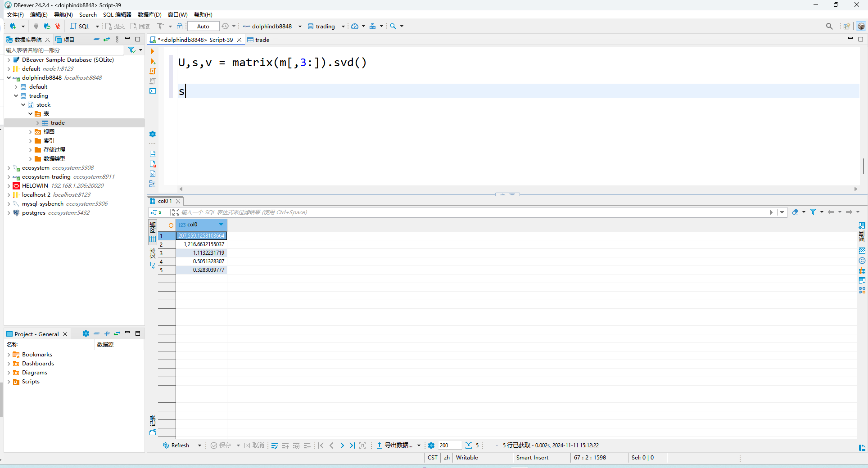Go to next result page arrow
Image resolution: width=868 pixels, height=468 pixels.
[x=342, y=445]
